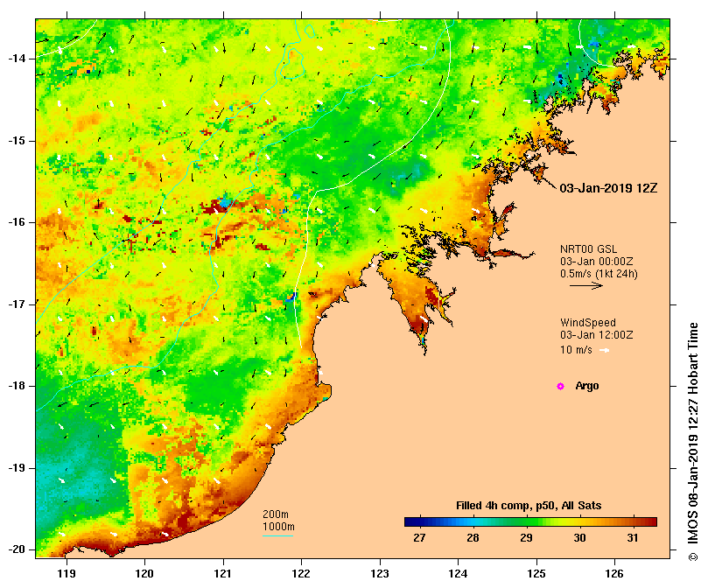Viewport: 708px width, 588px height.
Task: Click the colorbar value '31'
Action: coord(633,538)
